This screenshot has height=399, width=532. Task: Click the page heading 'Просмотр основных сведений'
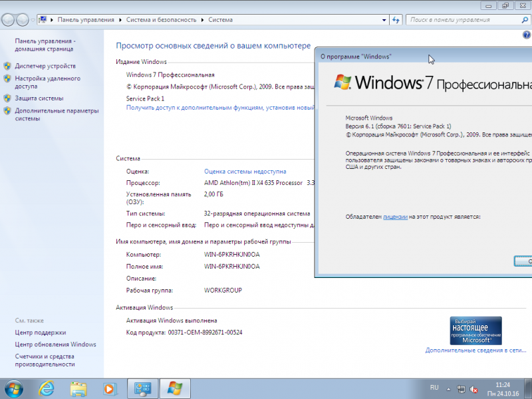pyautogui.click(x=213, y=46)
